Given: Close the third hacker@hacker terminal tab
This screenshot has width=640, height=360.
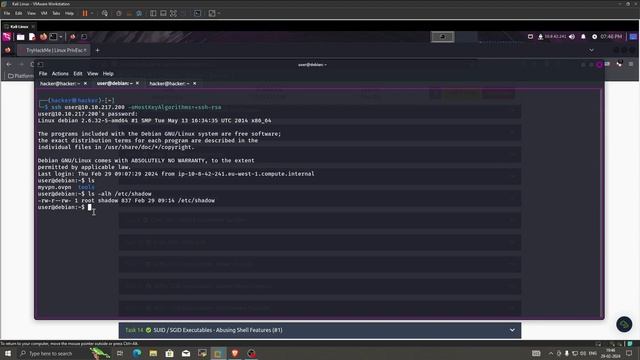Looking at the screenshot, I should [195, 83].
